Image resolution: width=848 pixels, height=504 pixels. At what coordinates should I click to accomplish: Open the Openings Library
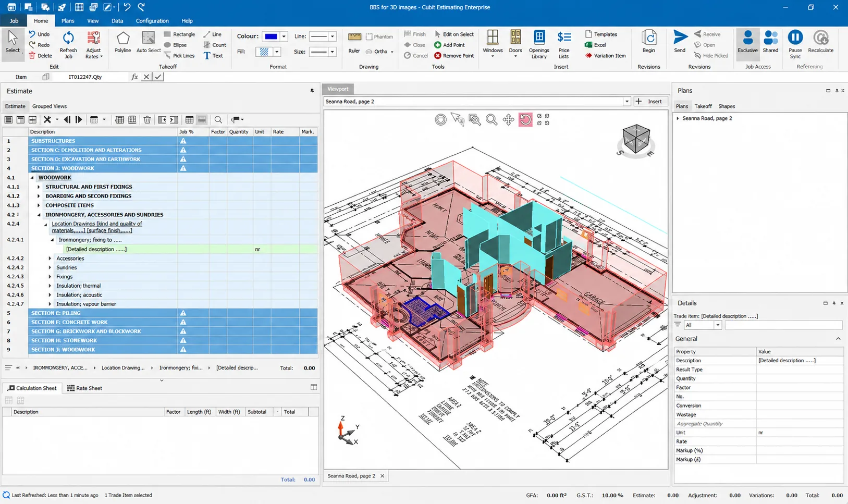539,45
